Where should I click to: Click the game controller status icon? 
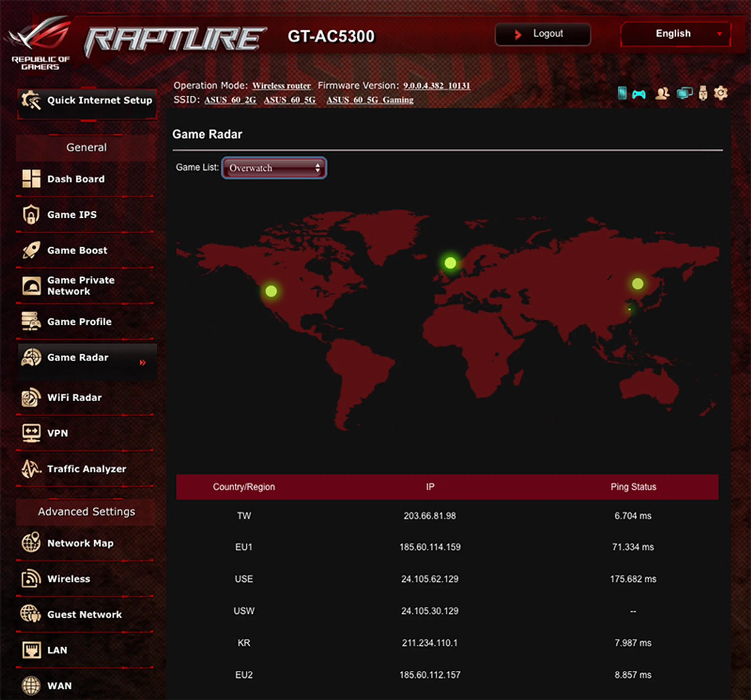click(x=639, y=94)
